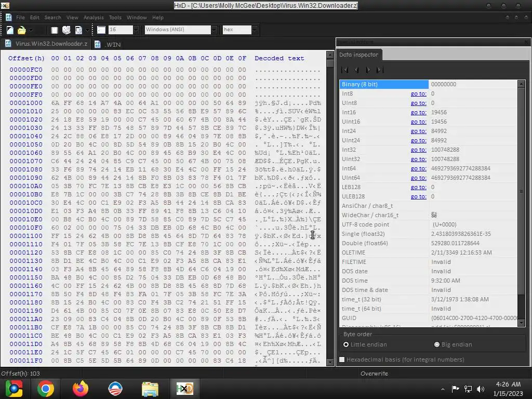
Task: Click Data inspector scrollbar down arrow
Action: [x=522, y=323]
